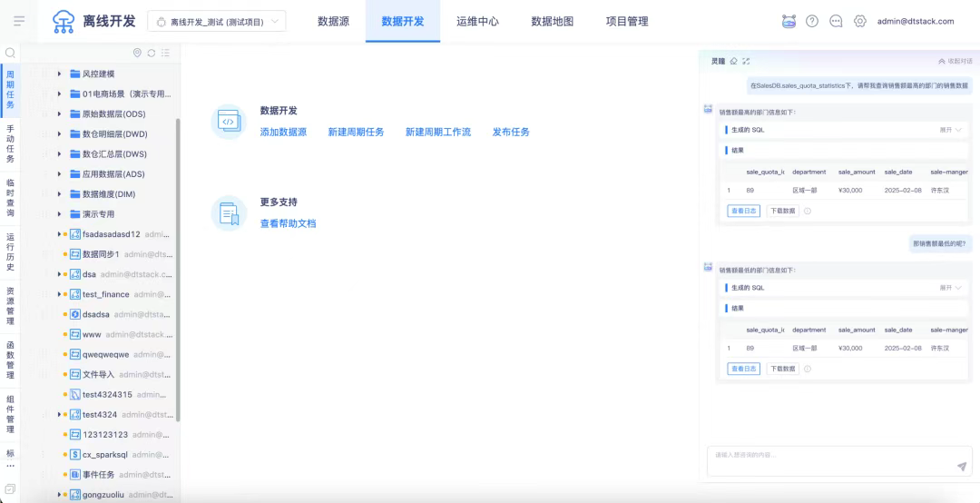Expand the first 生成的 SQL section via 展开
This screenshot has height=503, width=980.
951,130
